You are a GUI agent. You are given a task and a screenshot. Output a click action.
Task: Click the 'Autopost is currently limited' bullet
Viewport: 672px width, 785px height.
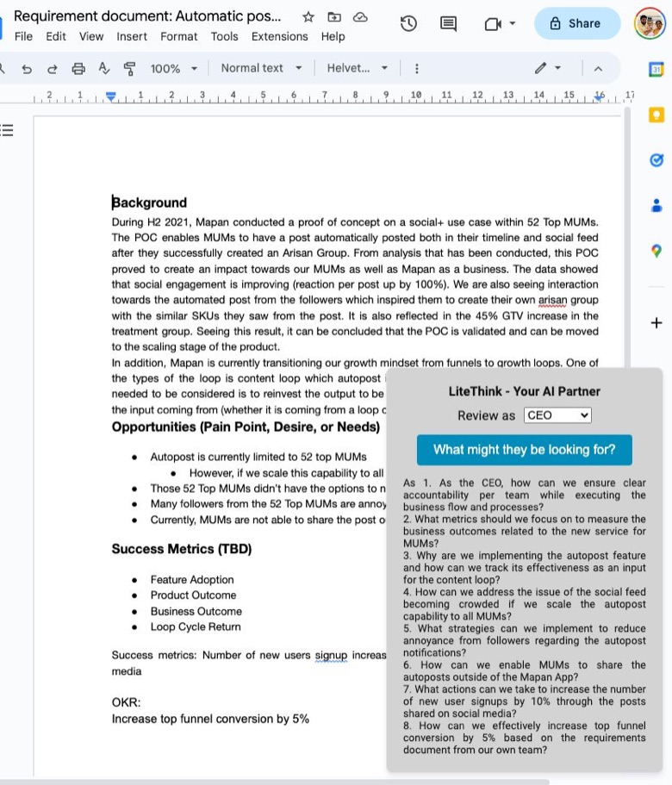point(258,457)
